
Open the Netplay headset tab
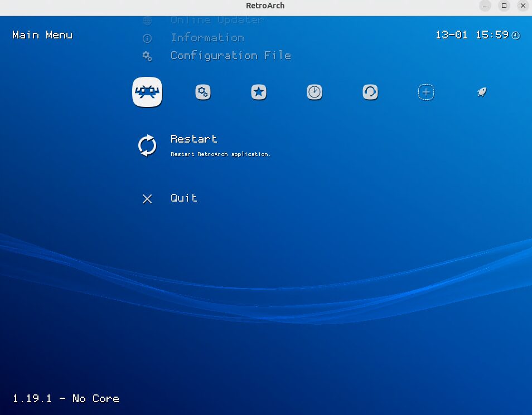pyautogui.click(x=370, y=92)
